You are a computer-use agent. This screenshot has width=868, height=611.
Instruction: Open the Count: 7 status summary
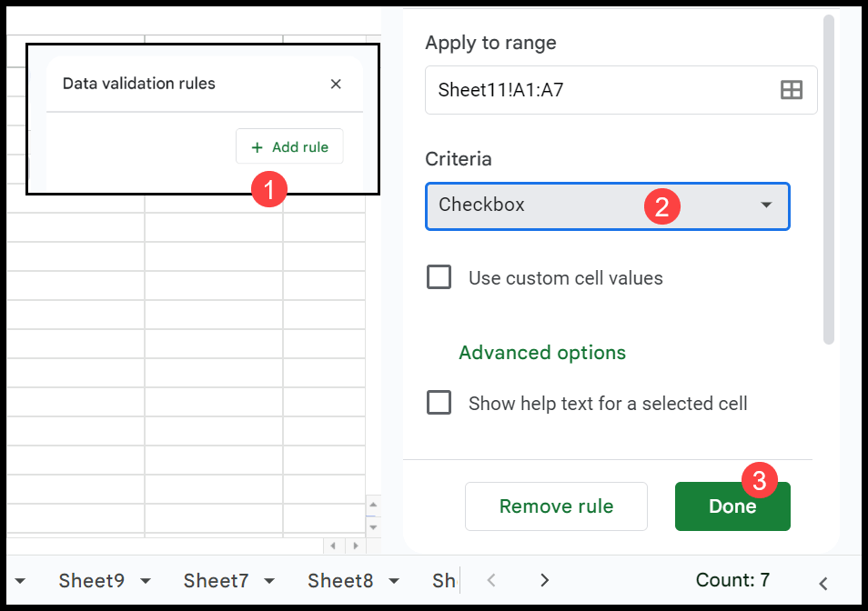point(732,579)
